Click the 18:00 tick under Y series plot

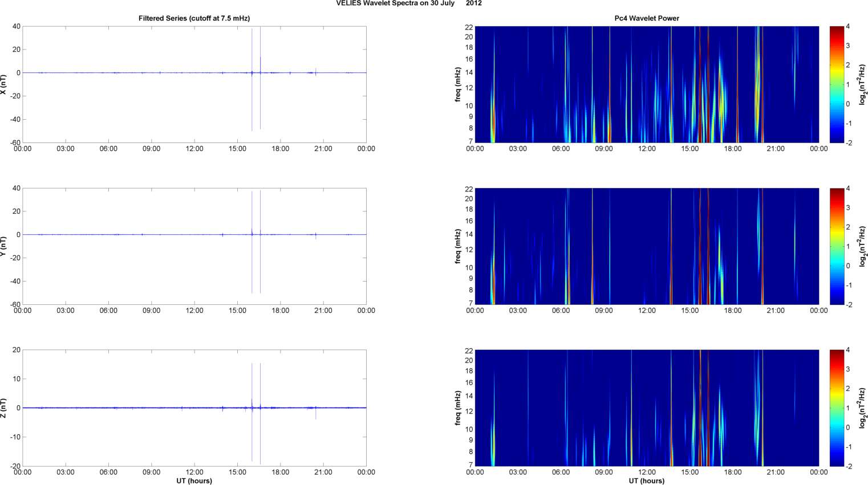[x=280, y=311]
